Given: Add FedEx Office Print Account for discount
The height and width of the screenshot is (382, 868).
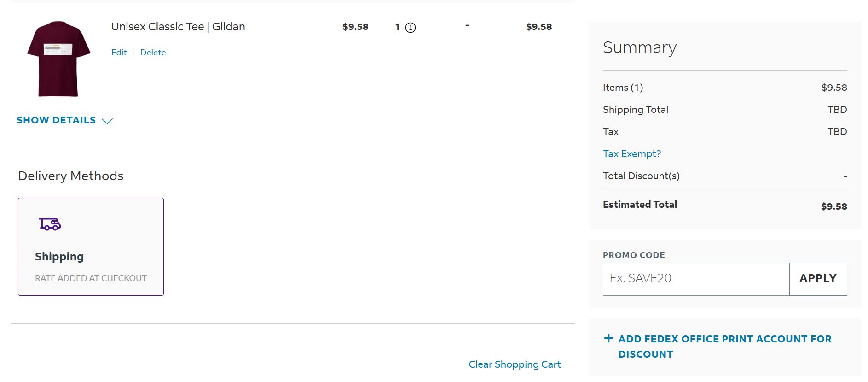Looking at the screenshot, I should 725,346.
